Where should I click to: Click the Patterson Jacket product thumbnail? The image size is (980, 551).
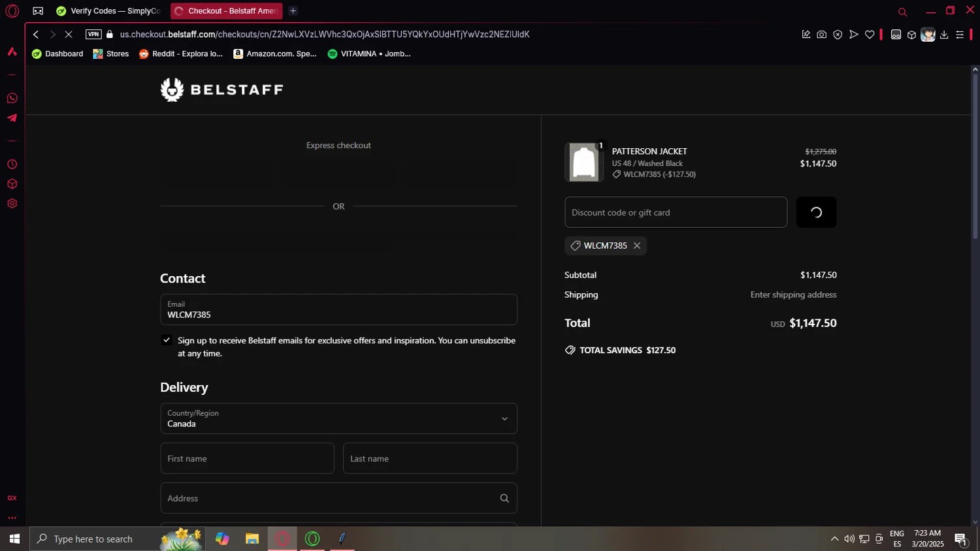583,162
